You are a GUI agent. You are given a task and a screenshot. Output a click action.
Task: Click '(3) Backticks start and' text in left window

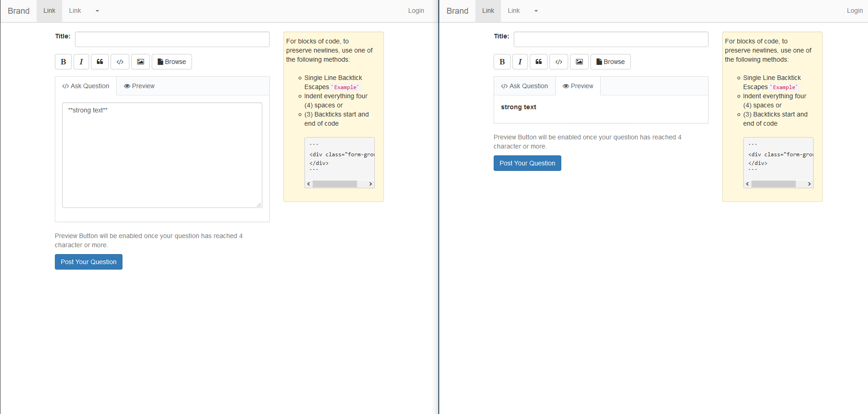[336, 114]
